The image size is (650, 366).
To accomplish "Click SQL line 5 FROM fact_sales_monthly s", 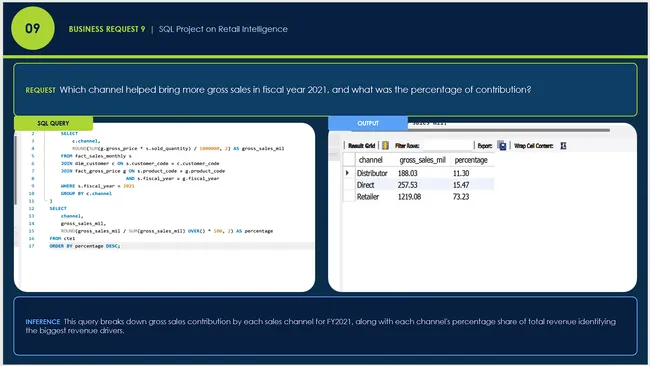I will (96, 156).
